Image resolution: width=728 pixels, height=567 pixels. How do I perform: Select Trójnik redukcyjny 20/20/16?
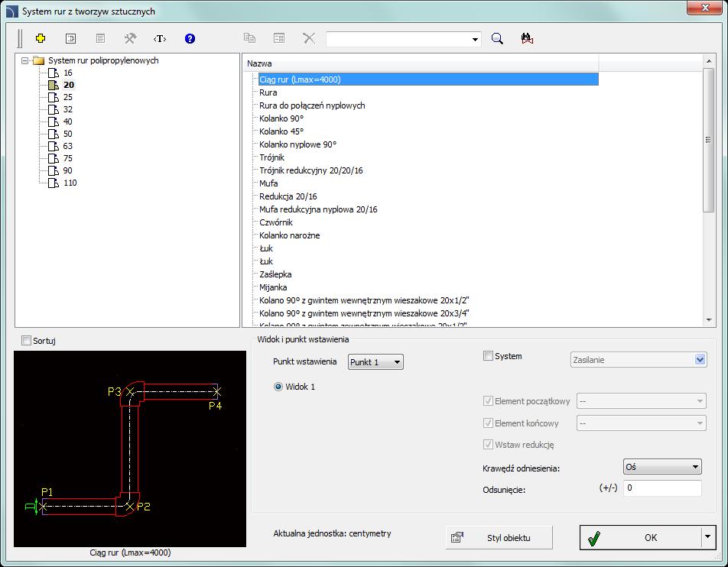pyautogui.click(x=311, y=170)
